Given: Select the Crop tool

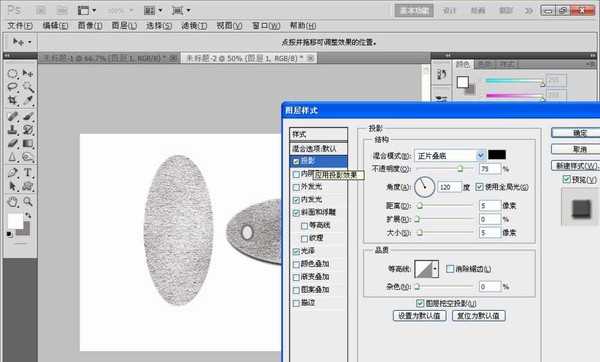Looking at the screenshot, I should tap(13, 100).
